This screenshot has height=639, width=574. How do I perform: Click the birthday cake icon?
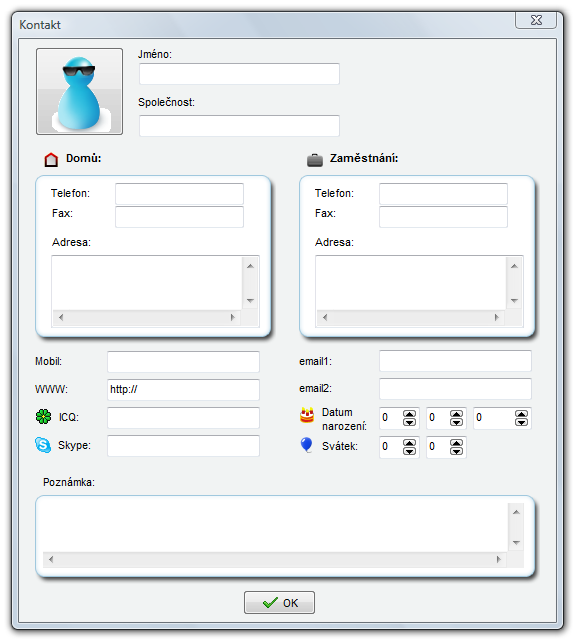307,415
